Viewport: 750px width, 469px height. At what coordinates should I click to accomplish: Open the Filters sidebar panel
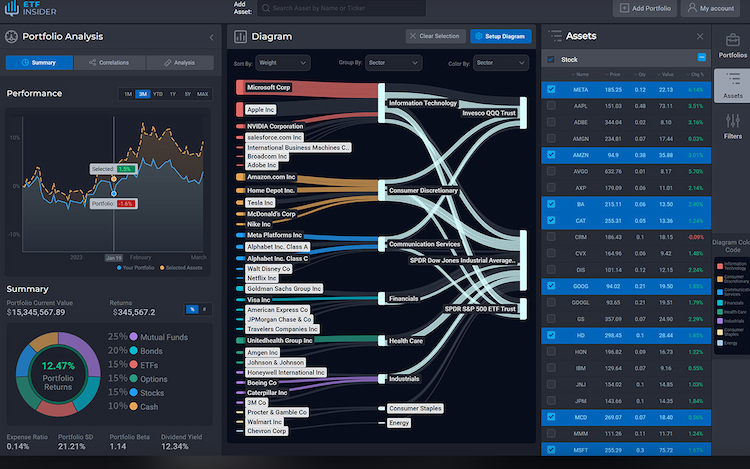pos(732,126)
